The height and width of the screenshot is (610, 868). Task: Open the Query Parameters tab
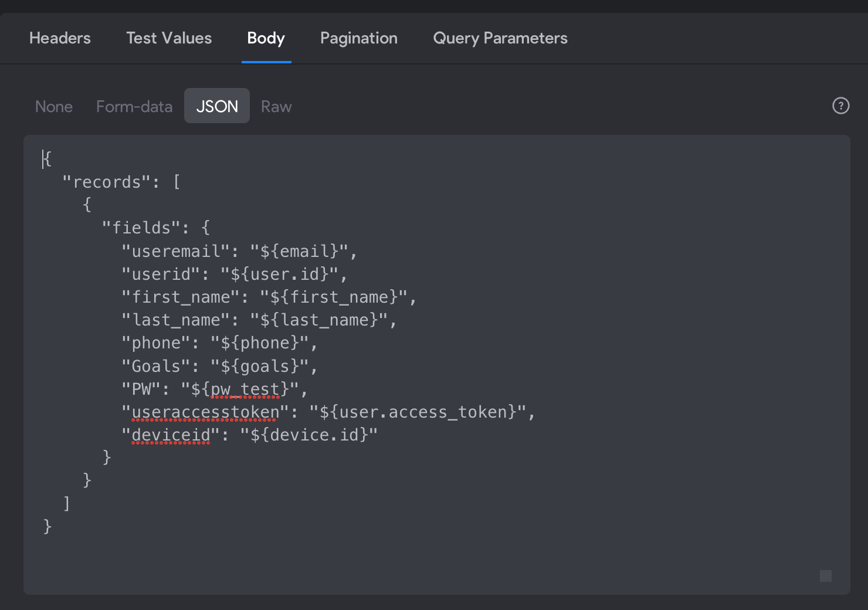pos(500,38)
